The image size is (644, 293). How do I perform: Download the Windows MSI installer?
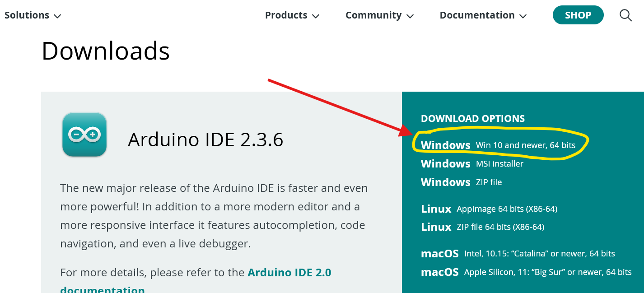472,163
